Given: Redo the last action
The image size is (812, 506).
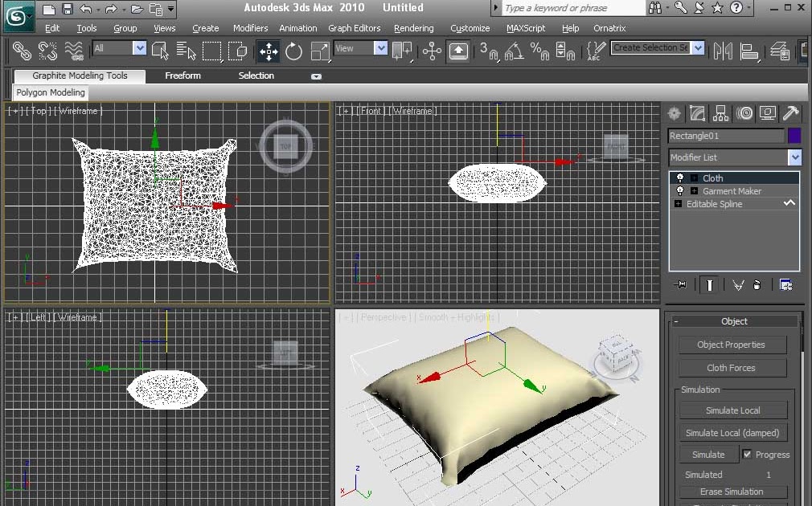Looking at the screenshot, I should (111, 9).
